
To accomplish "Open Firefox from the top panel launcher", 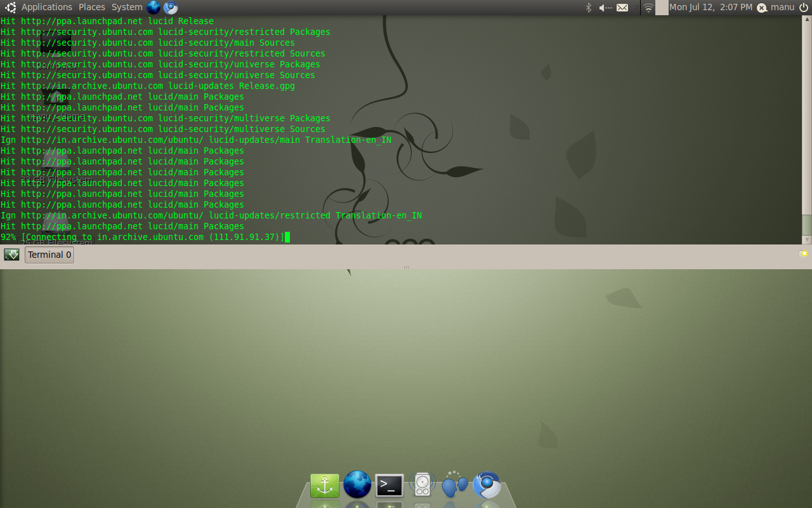I will [152, 7].
